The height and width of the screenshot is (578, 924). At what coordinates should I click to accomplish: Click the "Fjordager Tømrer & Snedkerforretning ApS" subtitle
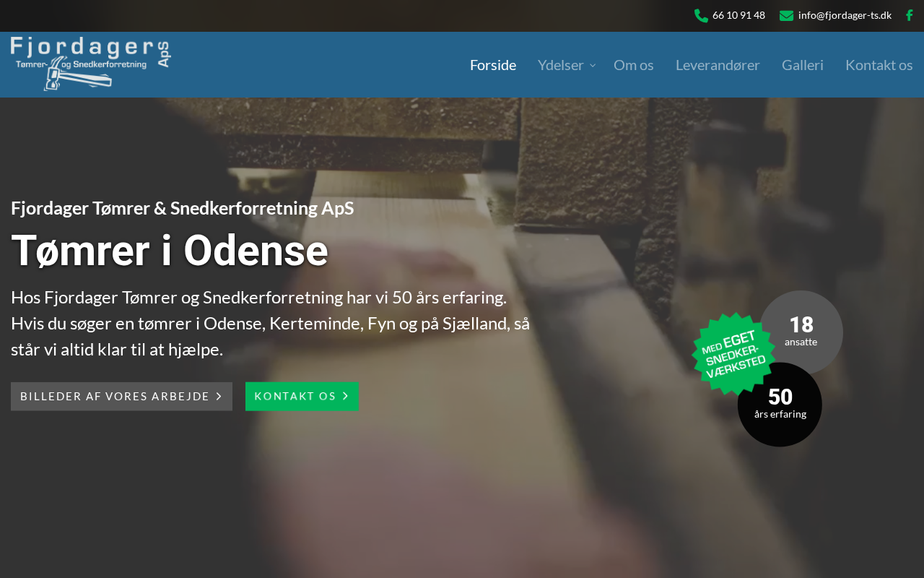tap(183, 208)
